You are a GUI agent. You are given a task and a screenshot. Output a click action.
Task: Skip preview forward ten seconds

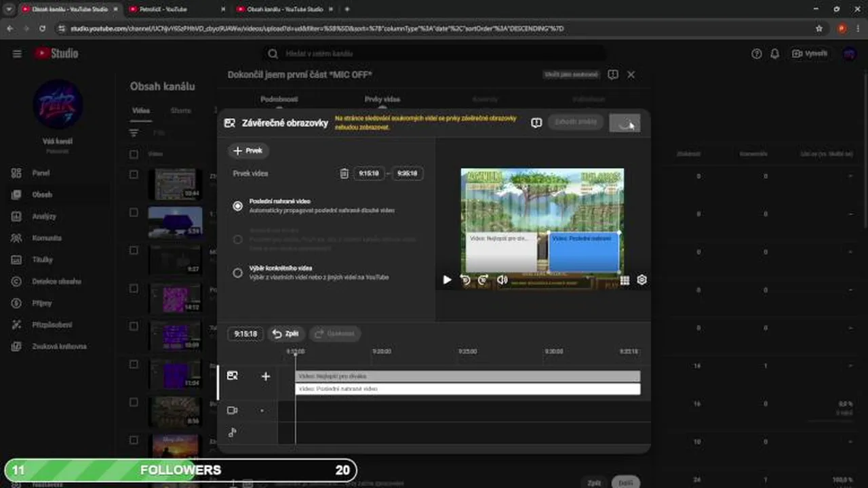coord(483,279)
